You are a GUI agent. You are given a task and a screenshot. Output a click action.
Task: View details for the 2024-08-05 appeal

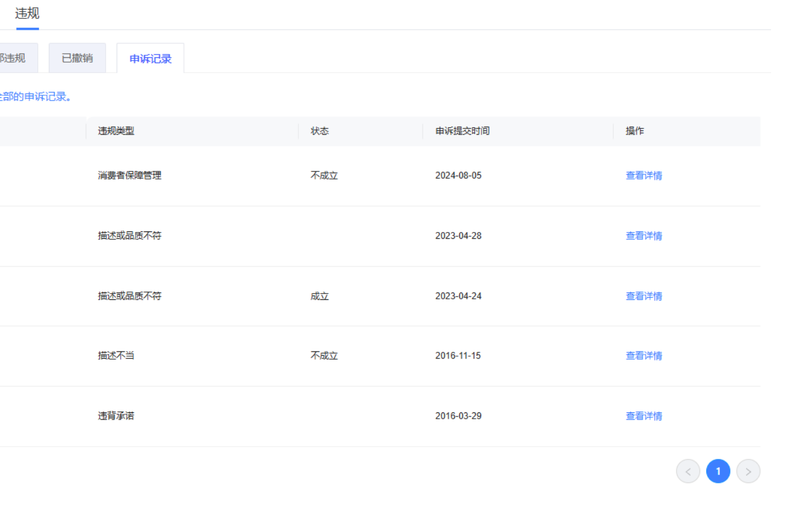[643, 176]
